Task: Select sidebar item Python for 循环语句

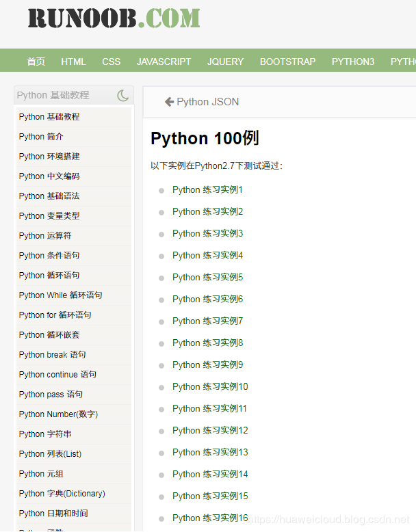Action: tap(74, 315)
